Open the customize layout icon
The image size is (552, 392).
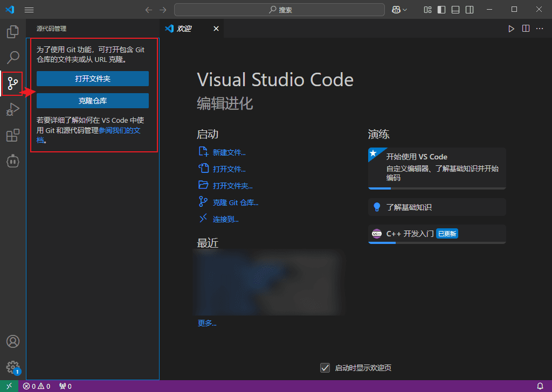[x=427, y=10]
